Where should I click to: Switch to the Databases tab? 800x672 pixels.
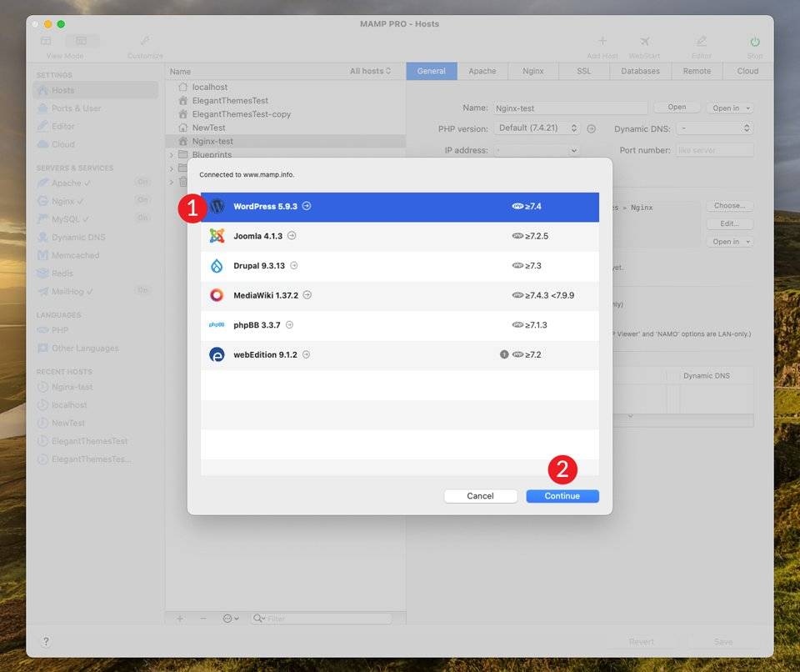(640, 71)
